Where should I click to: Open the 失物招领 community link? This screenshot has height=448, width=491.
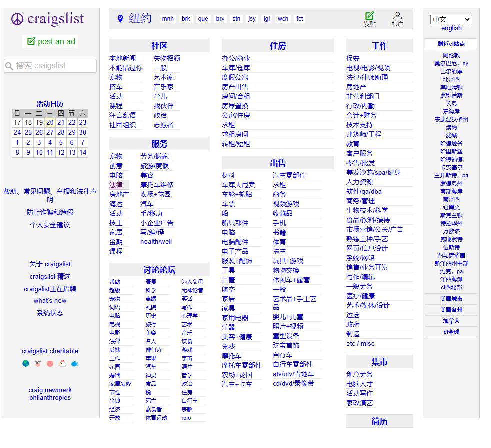click(167, 58)
